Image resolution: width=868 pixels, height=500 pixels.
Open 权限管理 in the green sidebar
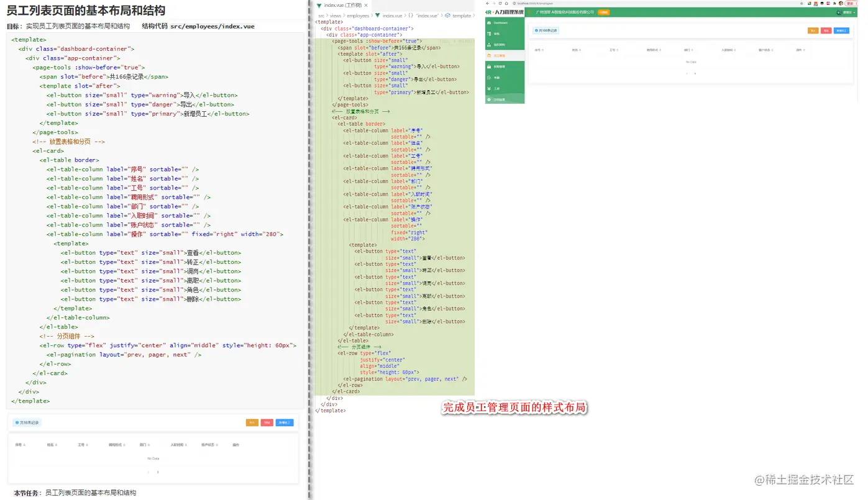pos(505,66)
